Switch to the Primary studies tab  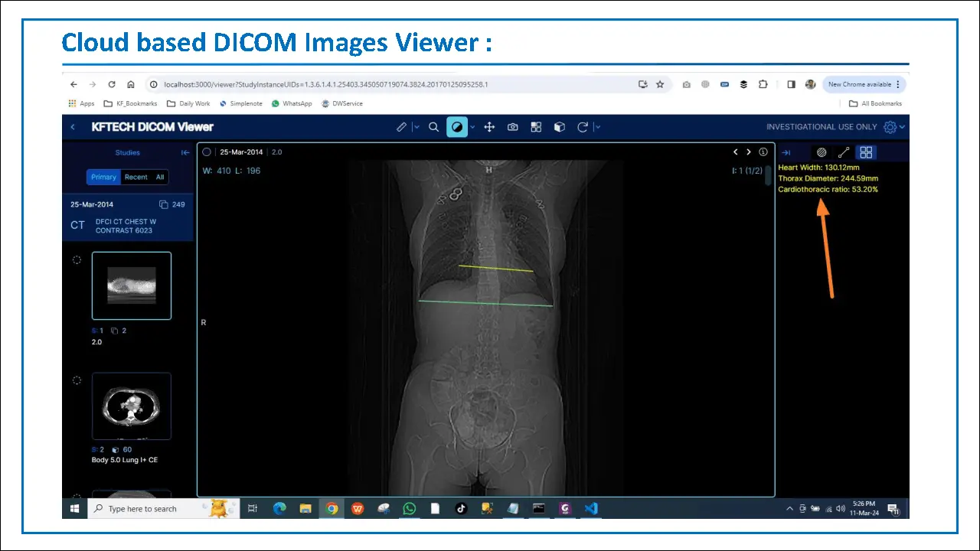click(x=103, y=177)
